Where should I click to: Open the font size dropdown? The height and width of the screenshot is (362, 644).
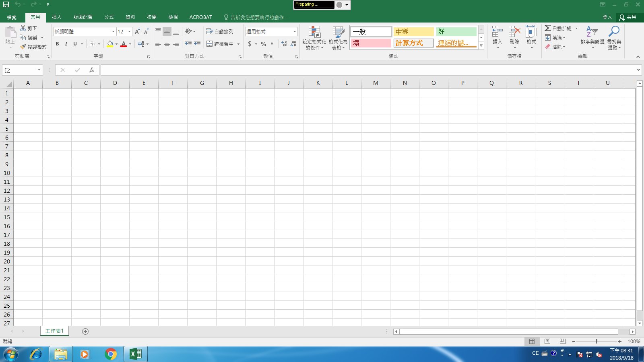point(130,31)
